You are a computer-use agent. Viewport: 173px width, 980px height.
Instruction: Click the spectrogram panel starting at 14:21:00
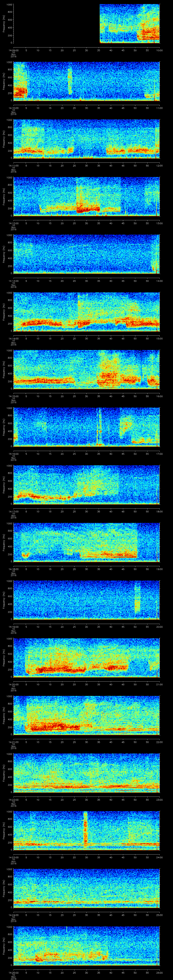pyautogui.click(x=86, y=715)
